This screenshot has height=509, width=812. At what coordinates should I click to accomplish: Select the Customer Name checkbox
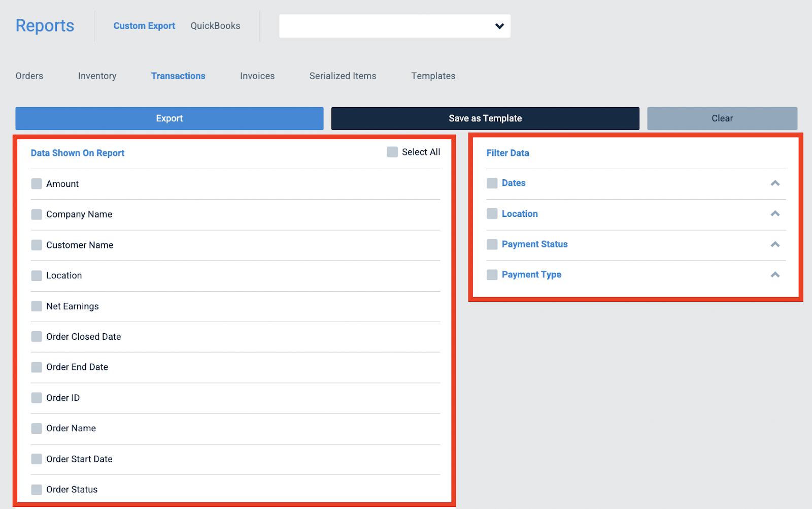(x=36, y=245)
